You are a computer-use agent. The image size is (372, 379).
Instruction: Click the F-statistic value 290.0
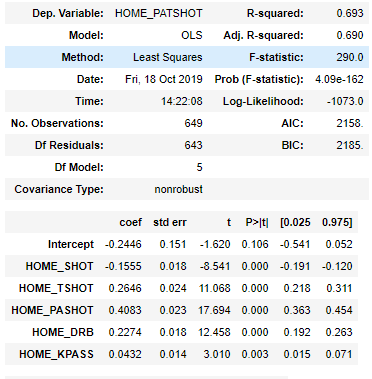[350, 57]
